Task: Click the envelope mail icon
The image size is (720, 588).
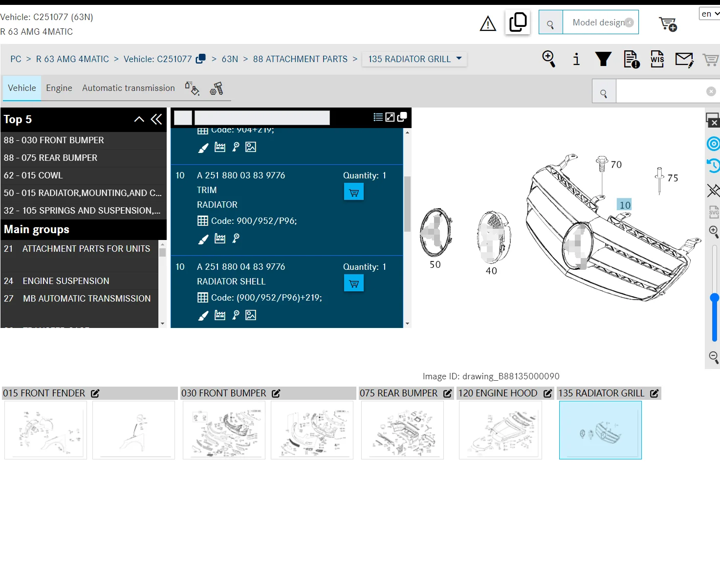Action: coord(684,60)
